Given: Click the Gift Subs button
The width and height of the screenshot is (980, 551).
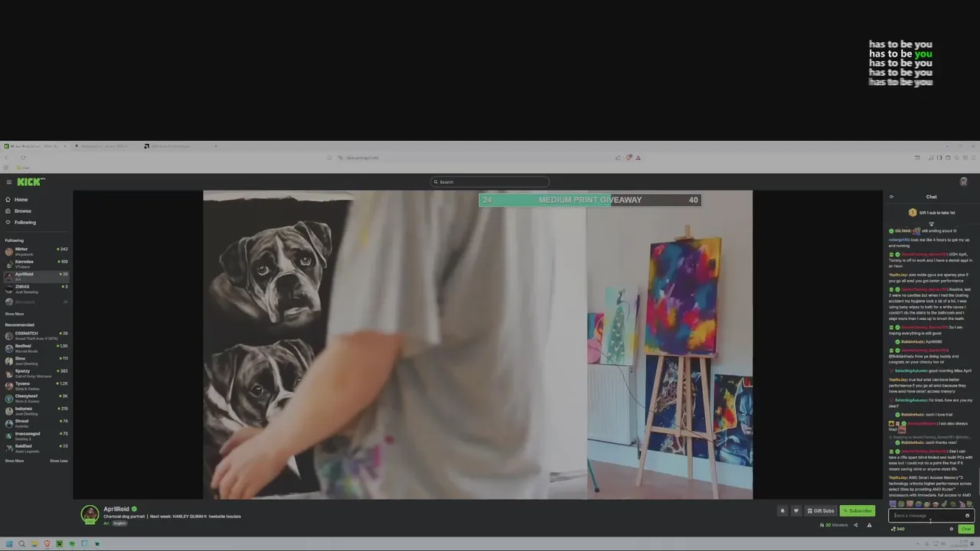Looking at the screenshot, I should click(821, 510).
